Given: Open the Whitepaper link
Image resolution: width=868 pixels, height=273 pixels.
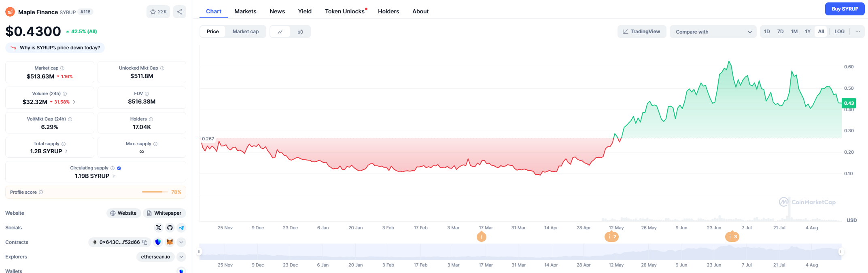Looking at the screenshot, I should pos(164,213).
